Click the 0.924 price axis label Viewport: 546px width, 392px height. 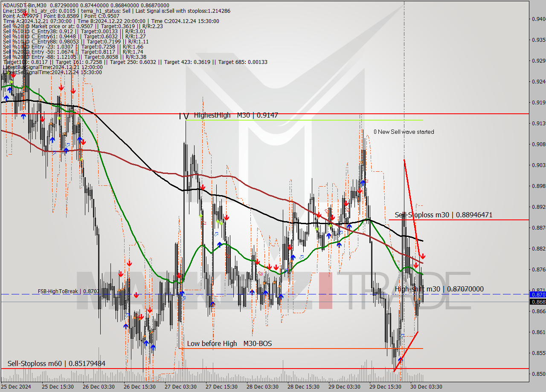[538, 81]
